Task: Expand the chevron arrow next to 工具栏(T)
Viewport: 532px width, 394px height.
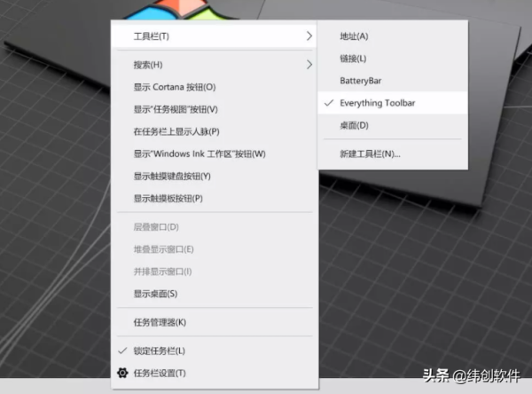Action: tap(309, 36)
